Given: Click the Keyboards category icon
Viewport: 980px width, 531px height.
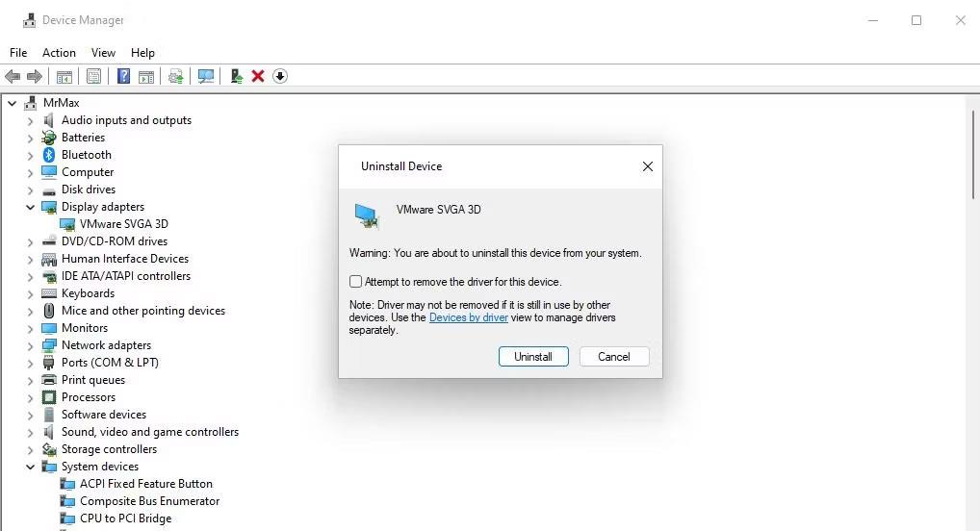Looking at the screenshot, I should (49, 293).
